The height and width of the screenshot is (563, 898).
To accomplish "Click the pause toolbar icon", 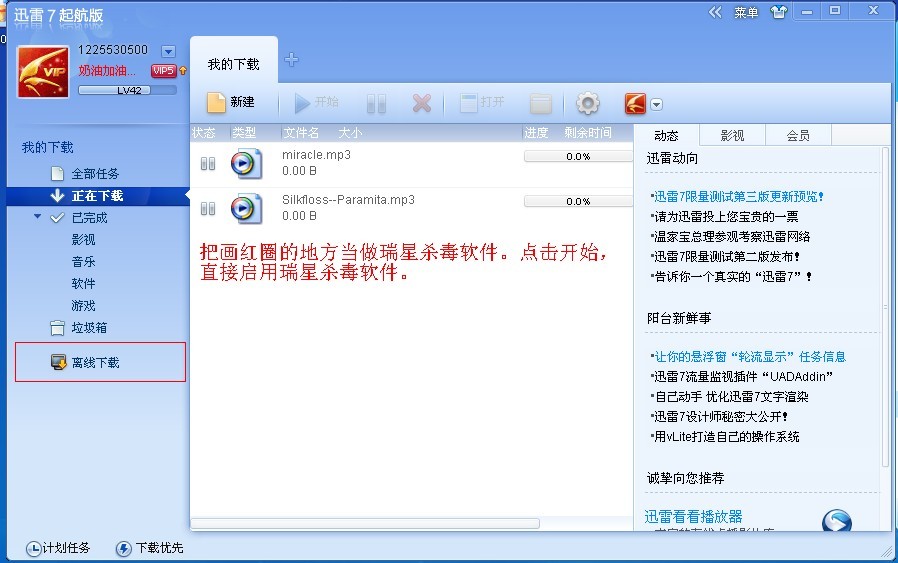I will (x=376, y=104).
